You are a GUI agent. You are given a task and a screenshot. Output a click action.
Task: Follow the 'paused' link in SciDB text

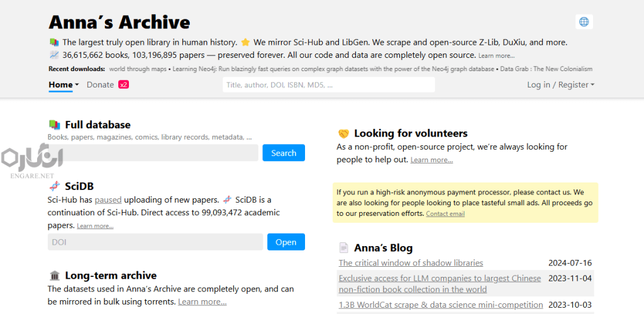pyautogui.click(x=108, y=200)
